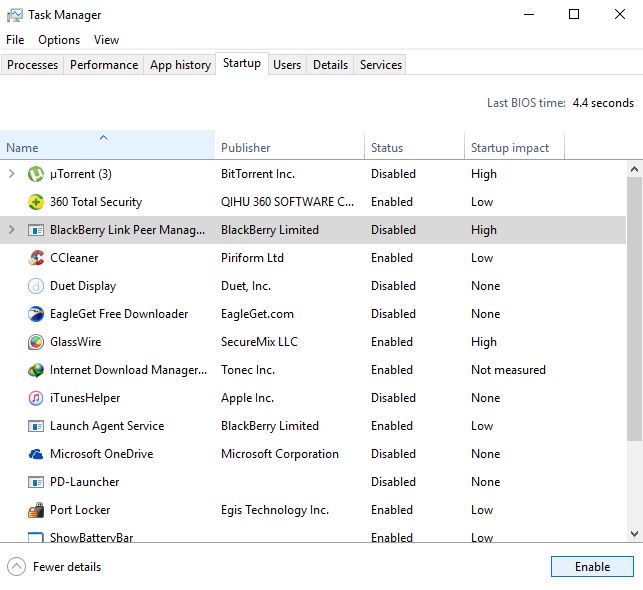This screenshot has width=643, height=590.
Task: Click the Egis Technology Inc. publisher cell
Action: pyautogui.click(x=275, y=510)
